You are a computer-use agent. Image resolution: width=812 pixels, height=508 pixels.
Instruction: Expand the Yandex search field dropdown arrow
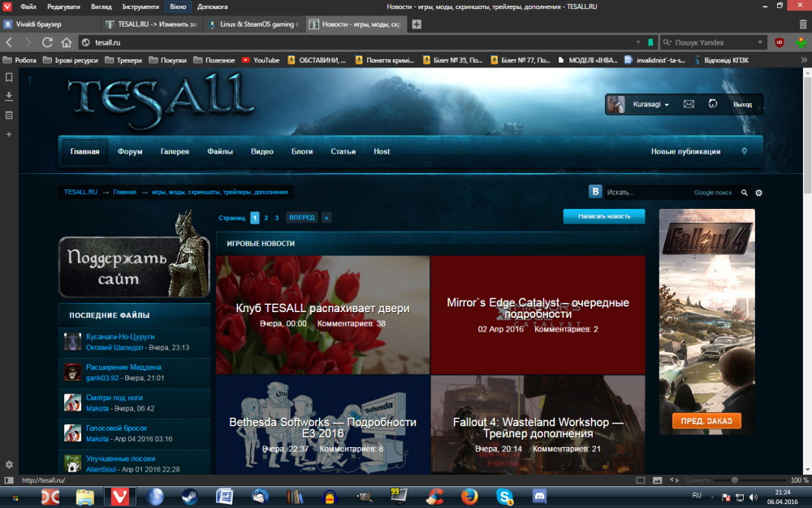760,42
